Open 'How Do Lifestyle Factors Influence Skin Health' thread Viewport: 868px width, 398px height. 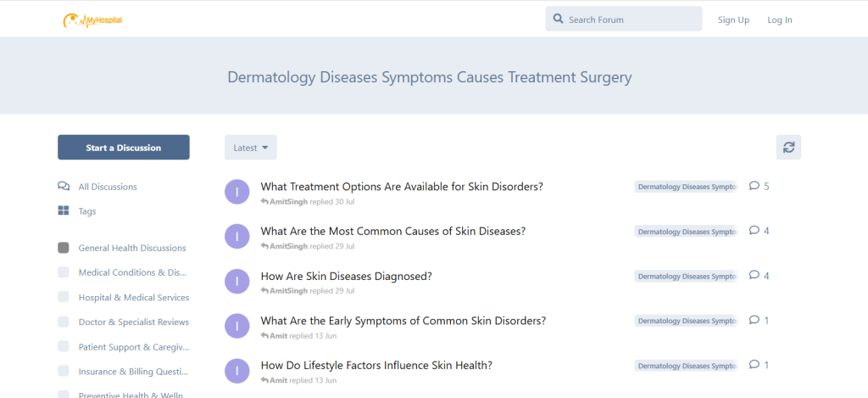pyautogui.click(x=376, y=366)
